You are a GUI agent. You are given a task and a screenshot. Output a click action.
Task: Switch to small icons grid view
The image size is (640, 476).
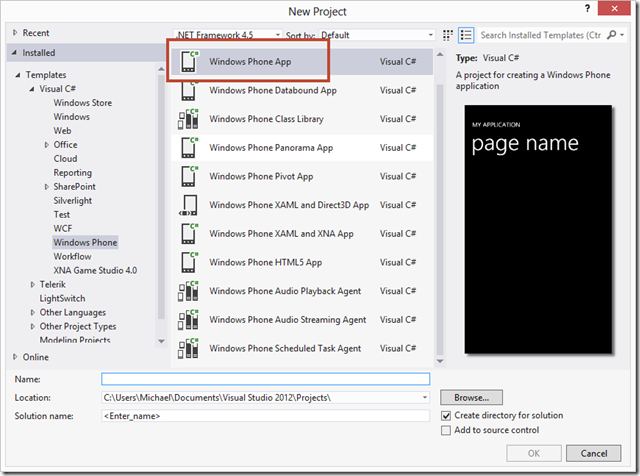pos(448,35)
